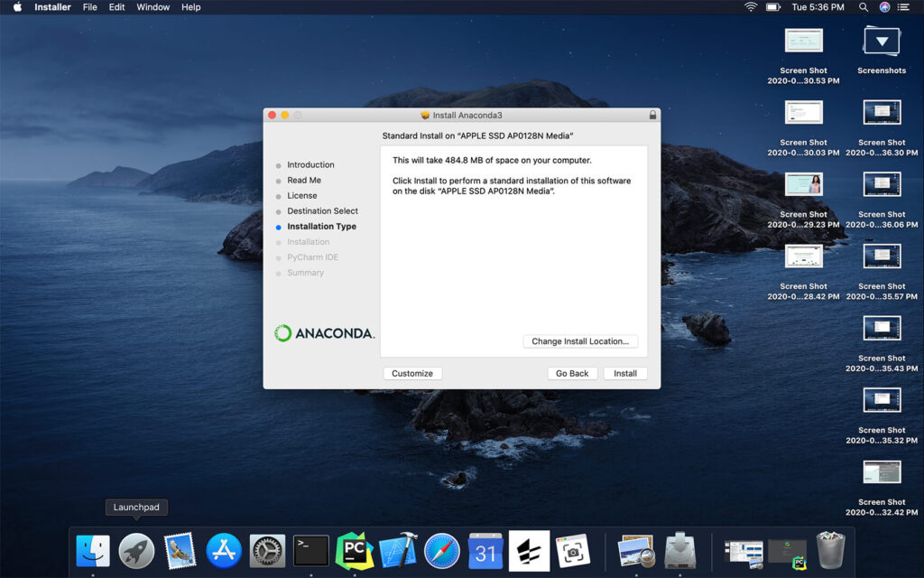Viewport: 924px width, 578px height.
Task: Select the Read Me step
Action: click(304, 180)
